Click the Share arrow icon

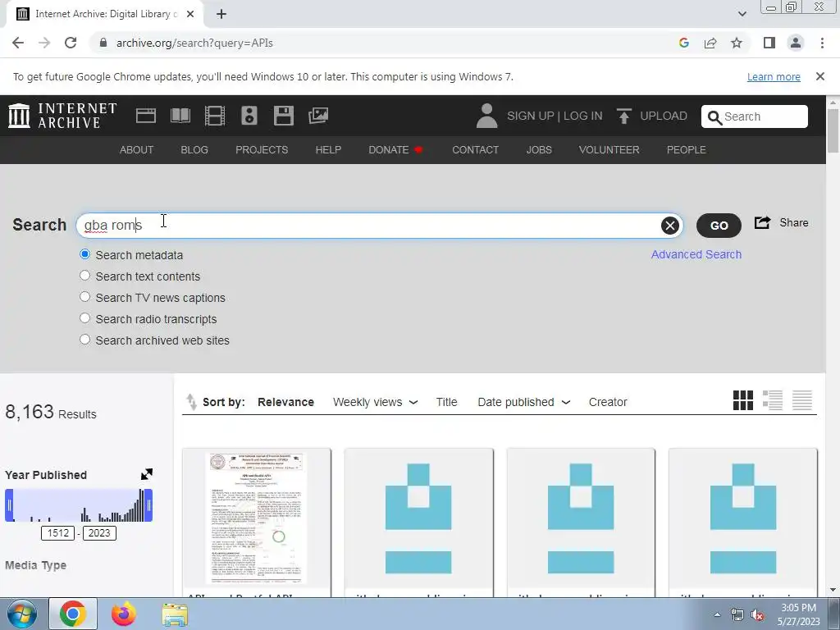pos(762,222)
